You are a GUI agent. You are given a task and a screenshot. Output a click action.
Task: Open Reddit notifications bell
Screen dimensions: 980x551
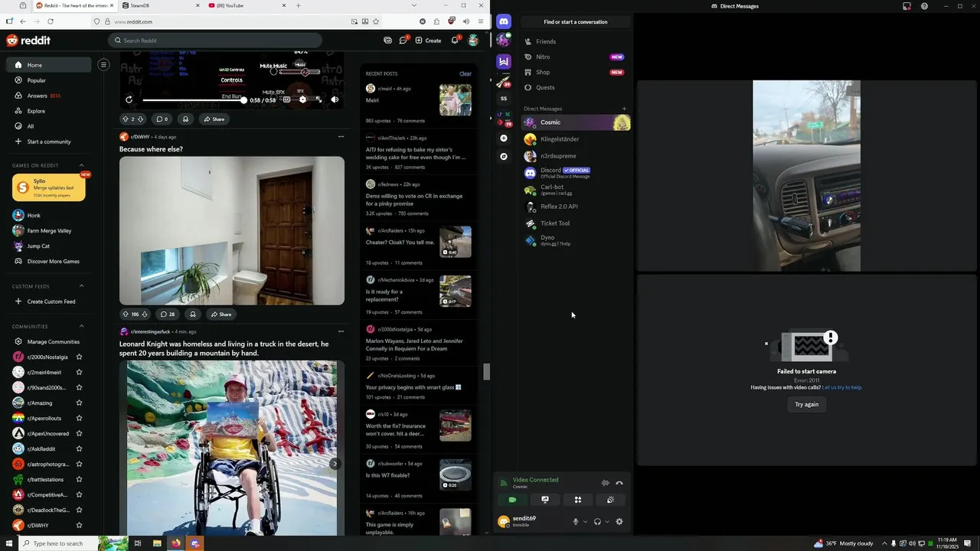click(x=455, y=41)
